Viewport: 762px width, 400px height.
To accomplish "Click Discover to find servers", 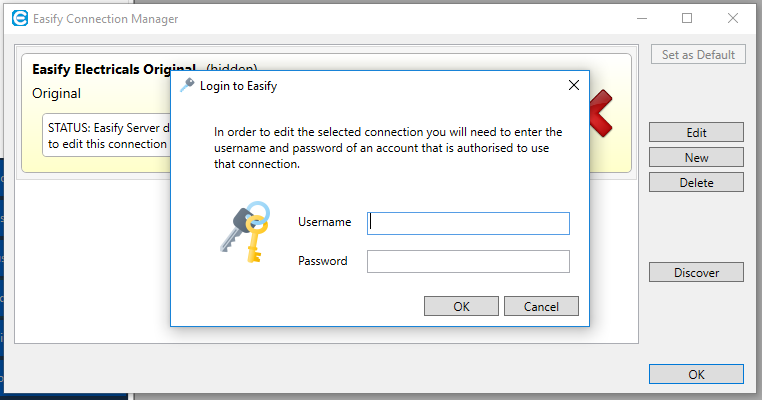I will click(696, 272).
